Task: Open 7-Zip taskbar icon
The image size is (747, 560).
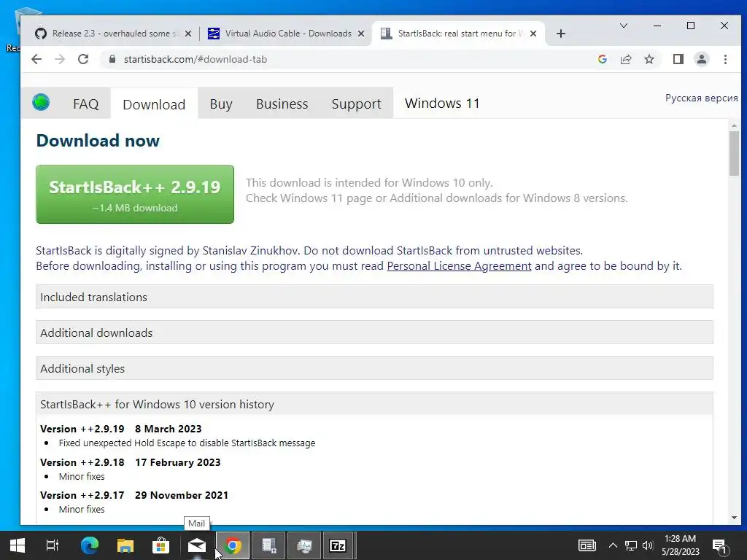Action: [338, 545]
